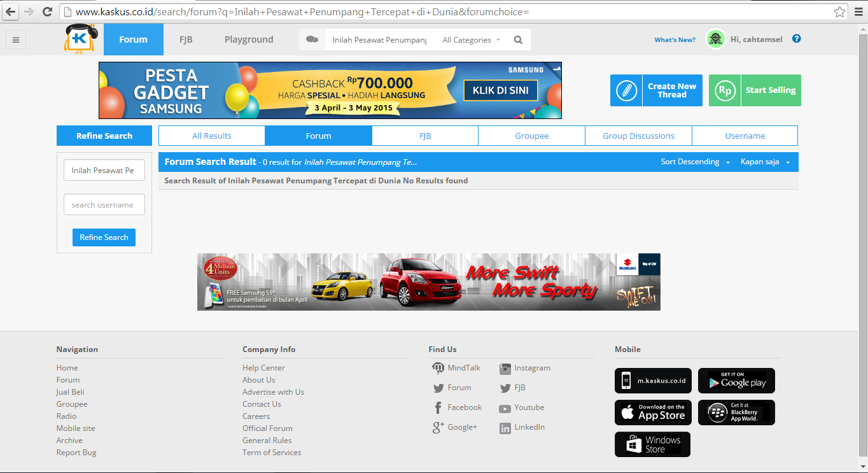This screenshot has width=868, height=473.
Task: Open the Youtube link in Find Us
Action: coord(522,407)
